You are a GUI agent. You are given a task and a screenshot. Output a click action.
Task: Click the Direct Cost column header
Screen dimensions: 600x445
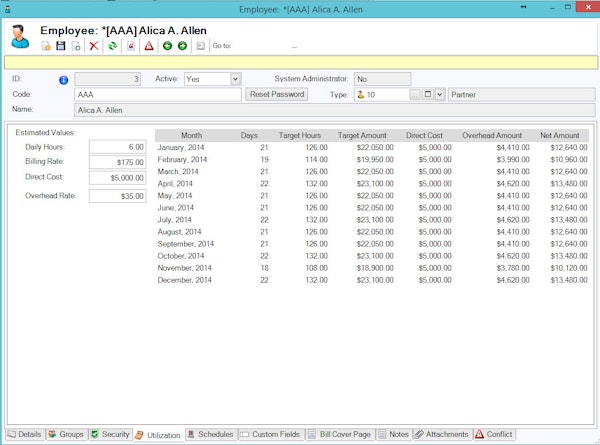424,135
